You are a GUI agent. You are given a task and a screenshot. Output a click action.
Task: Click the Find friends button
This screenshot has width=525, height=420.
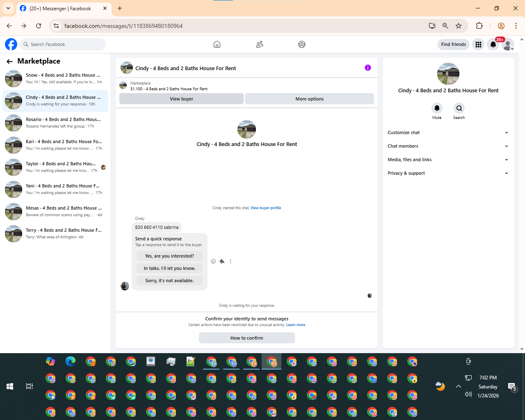(454, 44)
